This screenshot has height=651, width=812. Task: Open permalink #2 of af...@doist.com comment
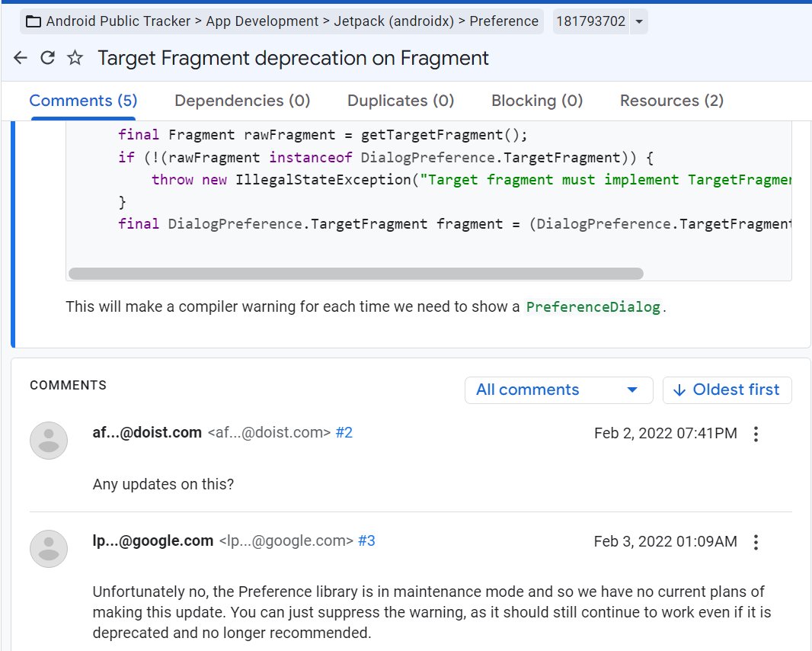[344, 432]
